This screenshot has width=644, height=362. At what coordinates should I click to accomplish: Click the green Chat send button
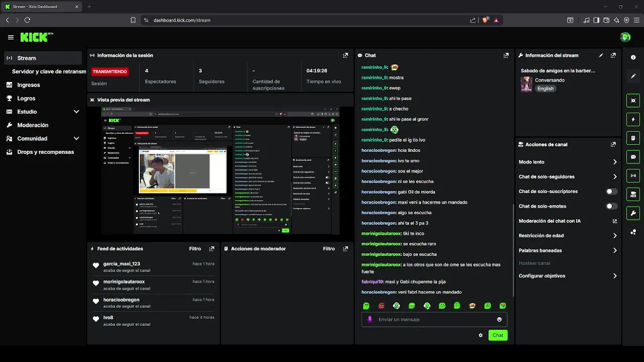pos(498,335)
